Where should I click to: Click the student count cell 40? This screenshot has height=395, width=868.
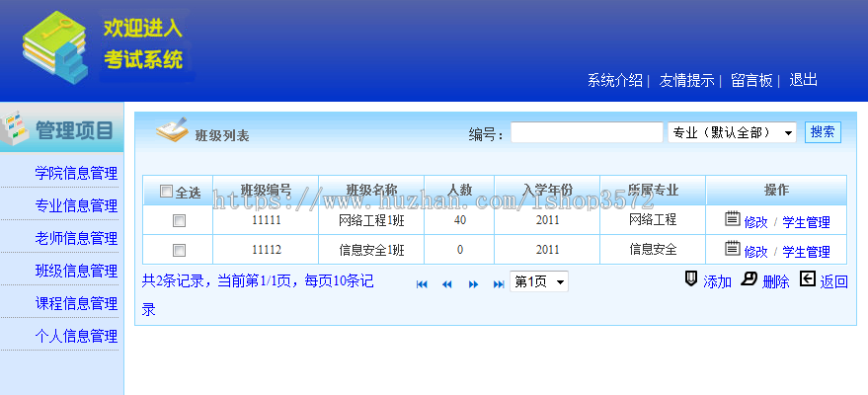pyautogui.click(x=459, y=220)
